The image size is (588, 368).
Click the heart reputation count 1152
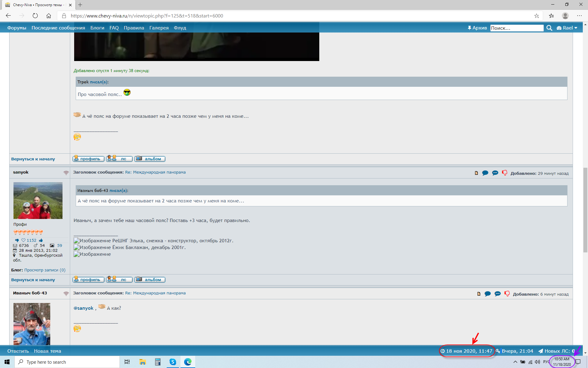(29, 240)
